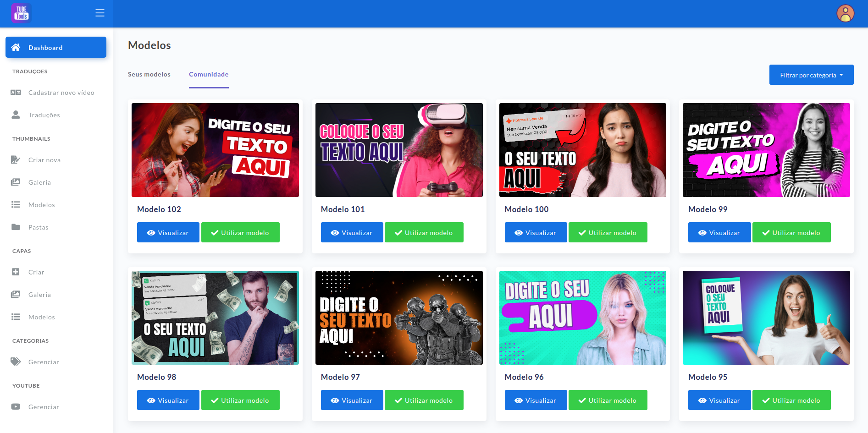Select the Comunidade tab
The width and height of the screenshot is (868, 433).
pos(209,74)
